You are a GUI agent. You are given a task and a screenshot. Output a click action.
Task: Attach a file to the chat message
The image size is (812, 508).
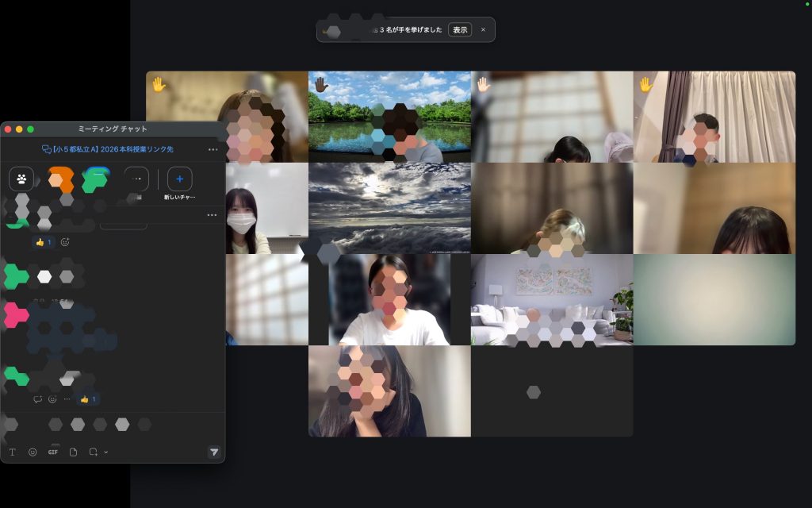73,452
